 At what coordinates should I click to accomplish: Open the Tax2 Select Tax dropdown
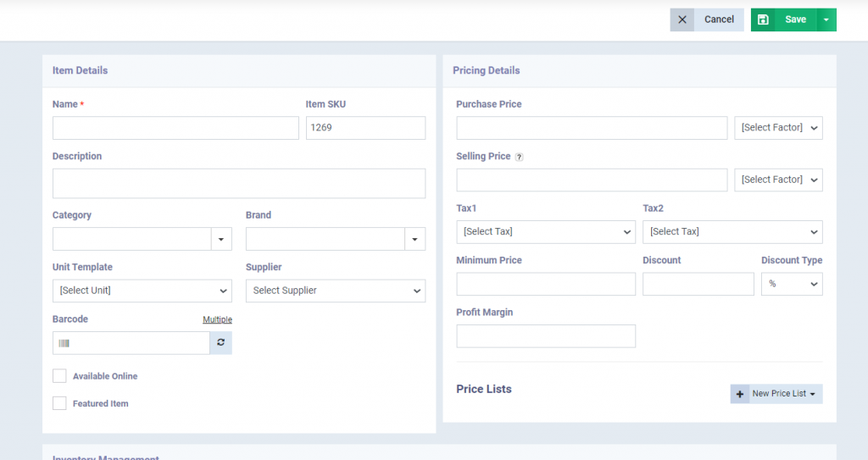click(732, 232)
